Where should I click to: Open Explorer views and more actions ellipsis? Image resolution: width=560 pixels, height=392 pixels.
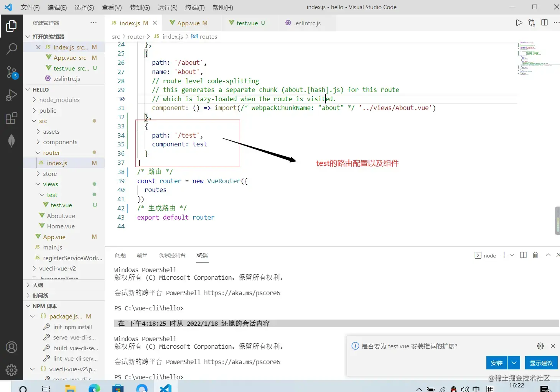click(x=94, y=23)
